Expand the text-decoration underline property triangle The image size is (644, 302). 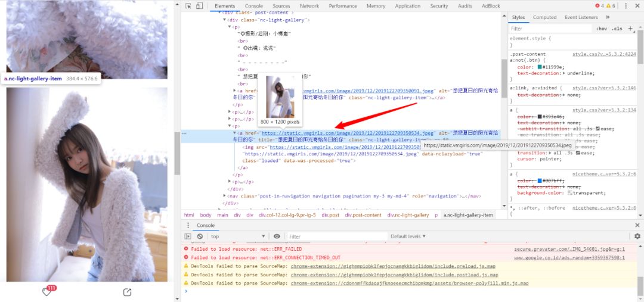(564, 73)
